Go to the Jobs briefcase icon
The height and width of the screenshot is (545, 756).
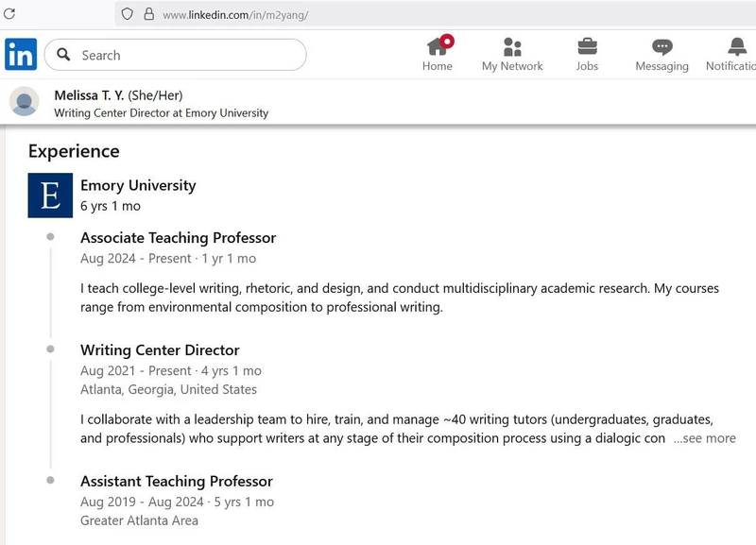[587, 46]
